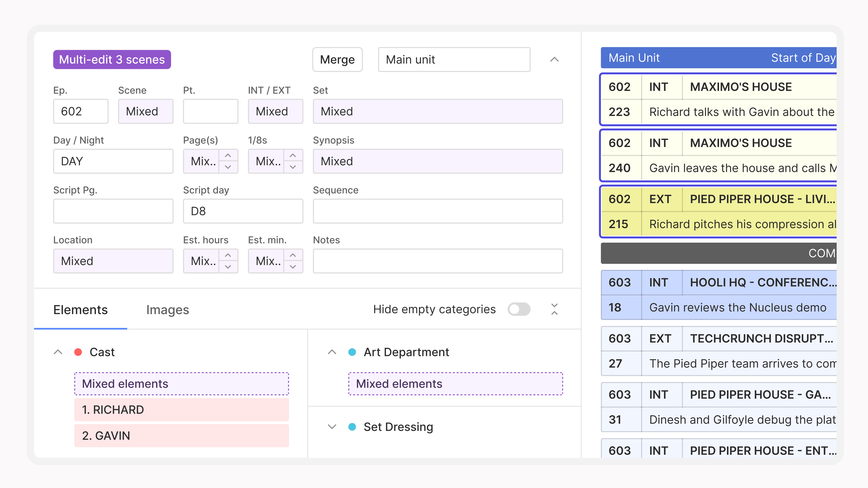868x488 pixels.
Task: Click the red Cast category dot
Action: pyautogui.click(x=78, y=352)
